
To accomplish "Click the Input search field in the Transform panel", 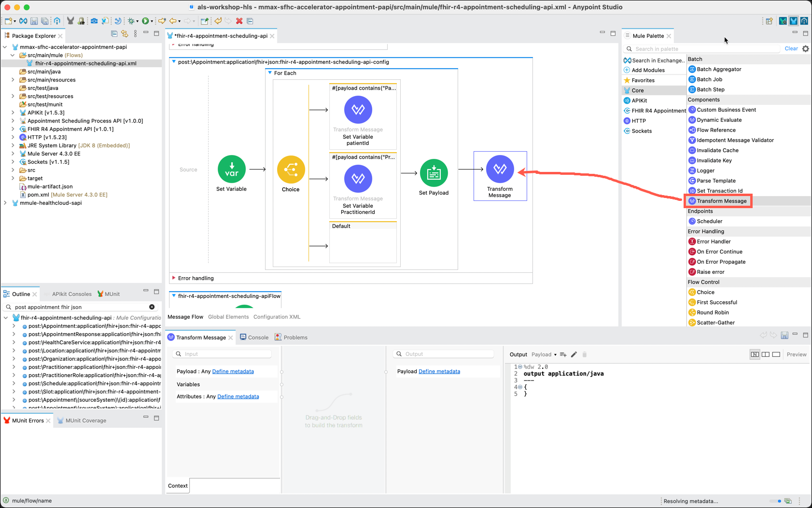I will (x=222, y=354).
